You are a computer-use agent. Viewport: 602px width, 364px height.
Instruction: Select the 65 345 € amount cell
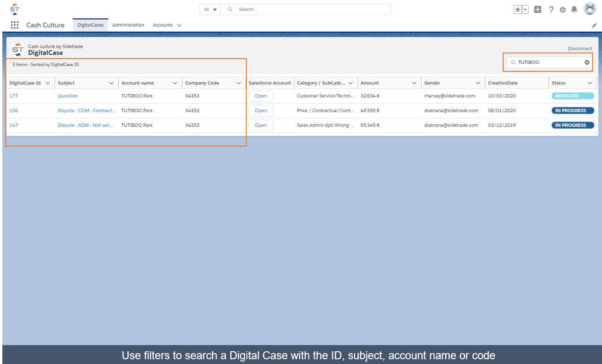click(370, 125)
